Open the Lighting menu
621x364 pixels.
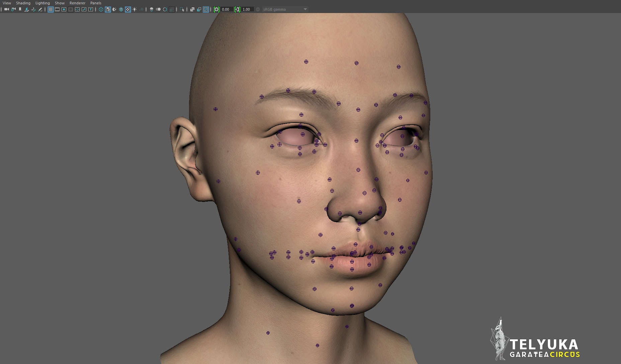click(x=42, y=3)
